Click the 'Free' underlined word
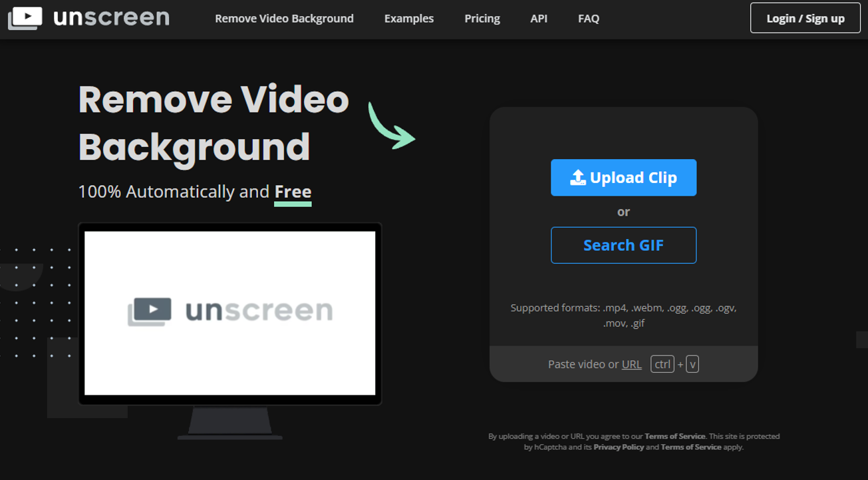The image size is (868, 480). pyautogui.click(x=293, y=192)
